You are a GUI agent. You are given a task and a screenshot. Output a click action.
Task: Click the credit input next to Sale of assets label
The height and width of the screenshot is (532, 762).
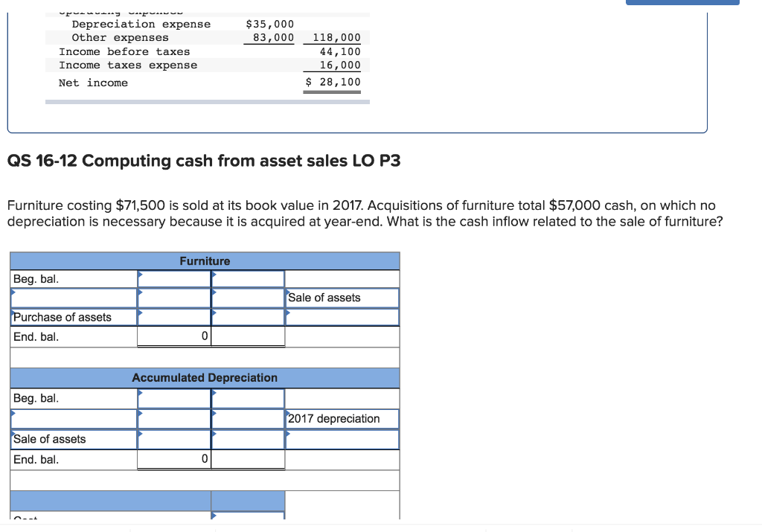(x=248, y=298)
